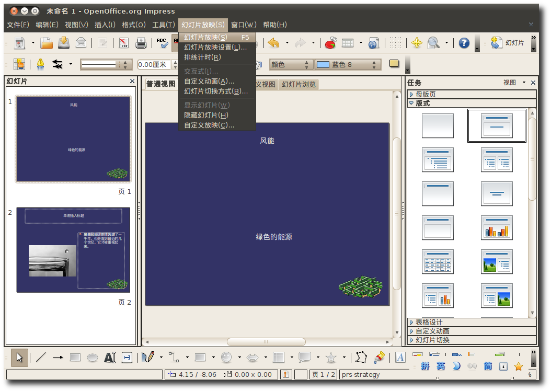Select the Line drawing tool

point(41,358)
